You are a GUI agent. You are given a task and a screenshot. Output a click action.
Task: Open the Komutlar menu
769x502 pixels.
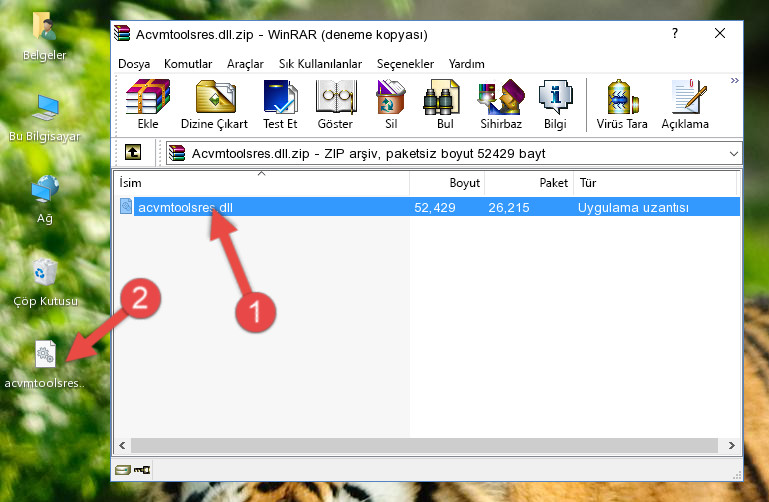point(188,64)
